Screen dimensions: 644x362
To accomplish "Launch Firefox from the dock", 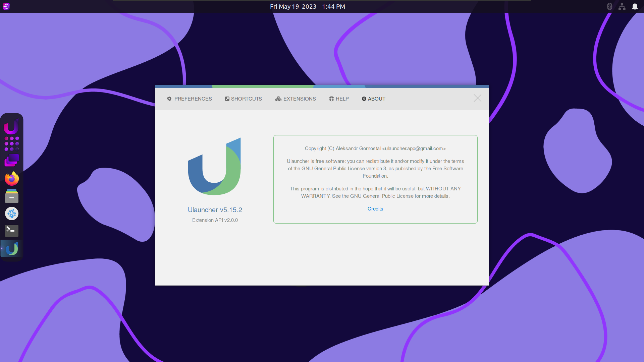I will (x=11, y=179).
